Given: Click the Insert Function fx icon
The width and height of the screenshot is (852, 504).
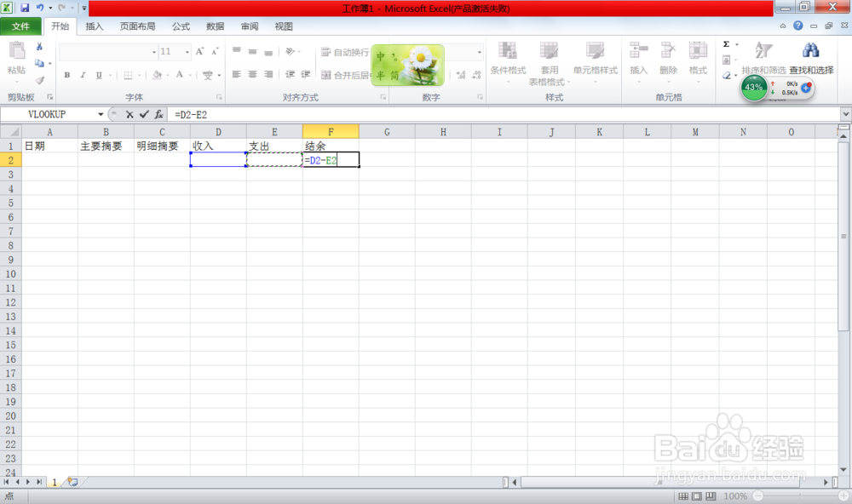Looking at the screenshot, I should tap(158, 114).
